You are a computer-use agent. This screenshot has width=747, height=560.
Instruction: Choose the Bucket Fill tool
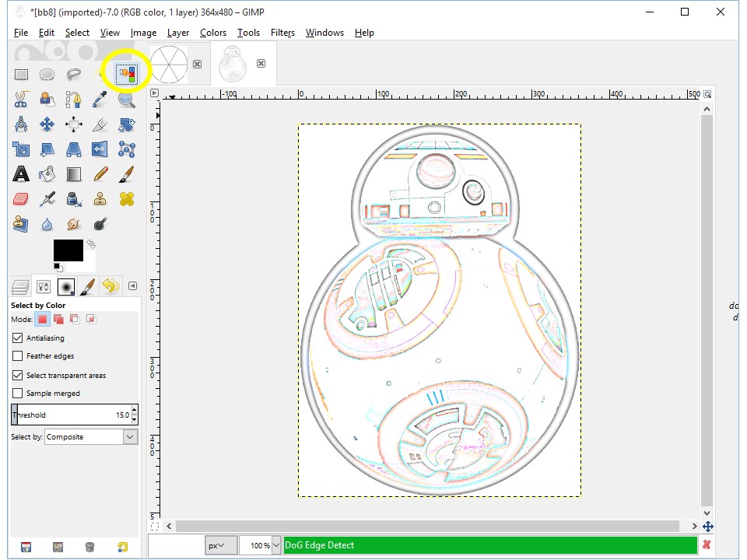pyautogui.click(x=47, y=174)
